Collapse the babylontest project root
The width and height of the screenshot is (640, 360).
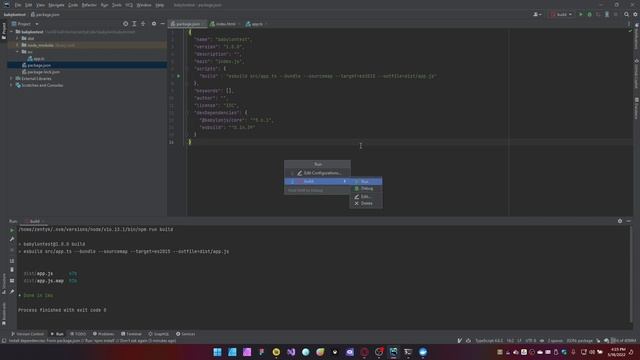(x=12, y=31)
